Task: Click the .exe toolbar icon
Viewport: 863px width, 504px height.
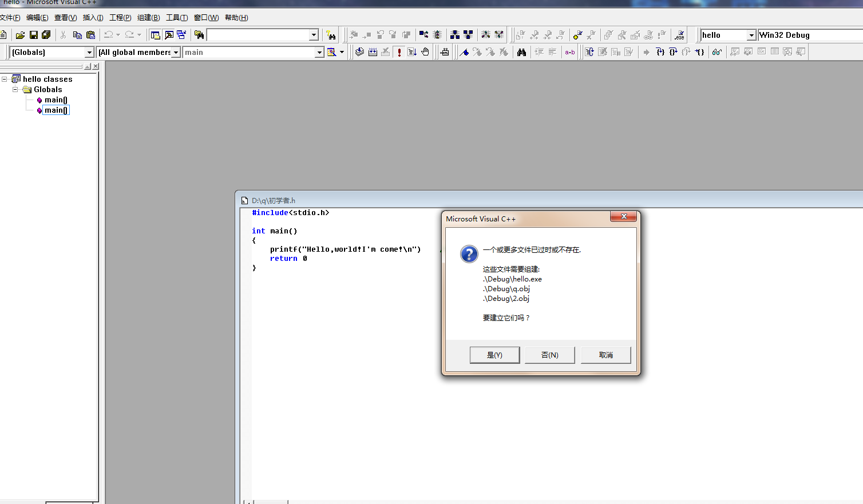Action: pyautogui.click(x=679, y=35)
